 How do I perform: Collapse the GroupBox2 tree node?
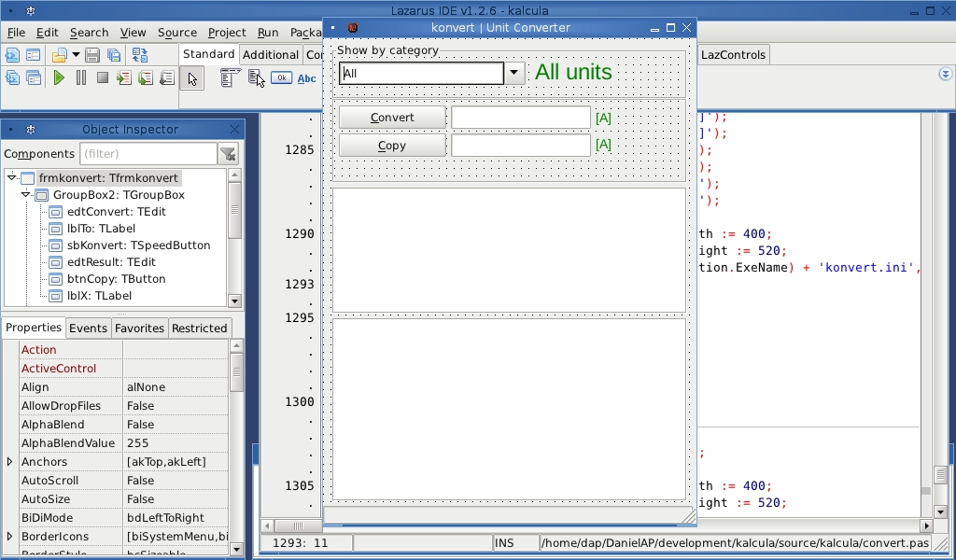pyautogui.click(x=26, y=194)
